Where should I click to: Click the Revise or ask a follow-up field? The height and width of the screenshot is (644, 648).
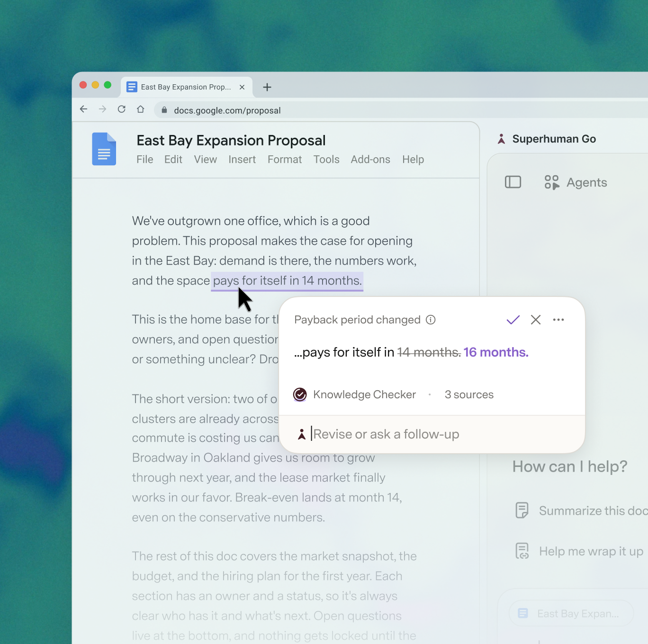point(432,434)
